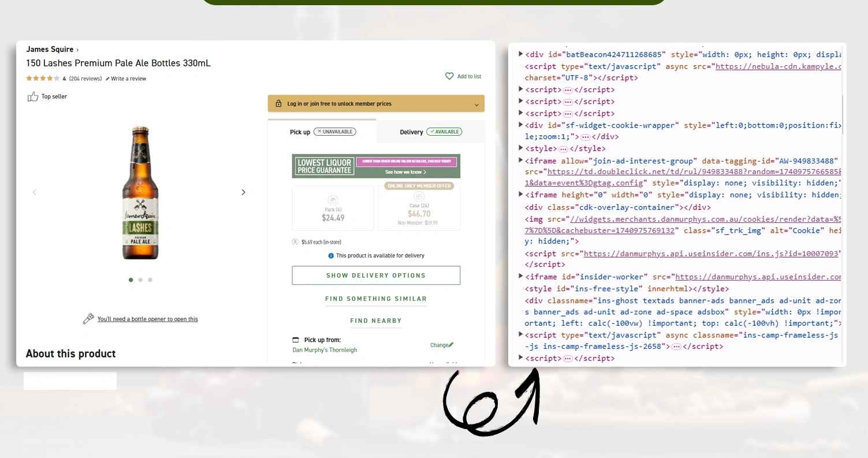This screenshot has height=458, width=868.
Task: Select the Case (24) member offer option
Action: point(419,208)
